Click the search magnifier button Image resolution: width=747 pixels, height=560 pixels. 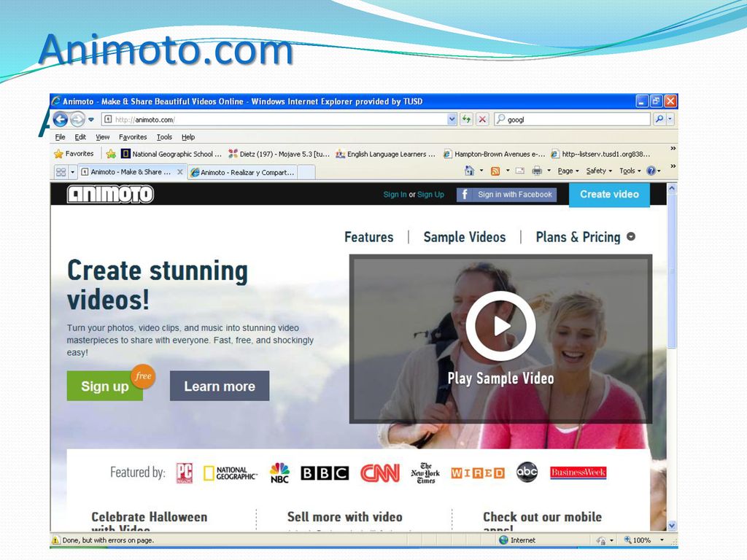coord(659,119)
